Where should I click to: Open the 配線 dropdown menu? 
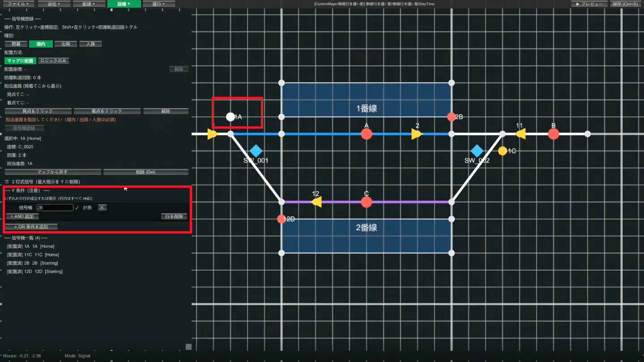[x=90, y=4]
